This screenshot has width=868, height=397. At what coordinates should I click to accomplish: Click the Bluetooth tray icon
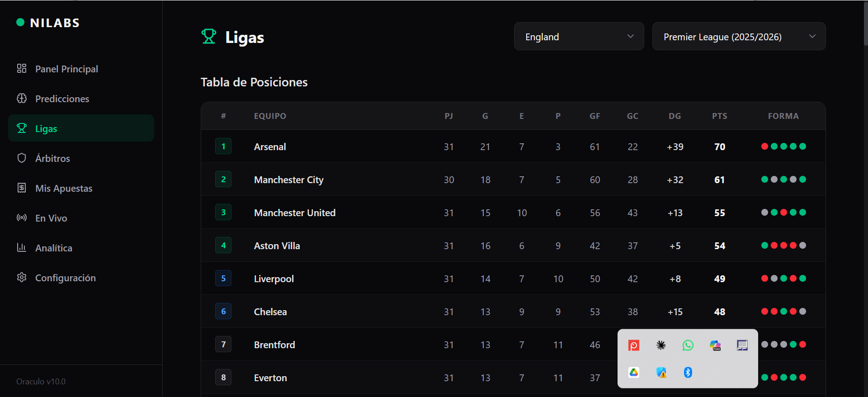point(688,372)
